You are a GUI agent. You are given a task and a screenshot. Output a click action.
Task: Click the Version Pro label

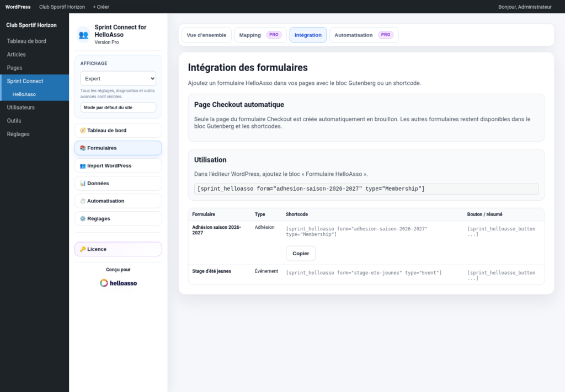tap(106, 42)
